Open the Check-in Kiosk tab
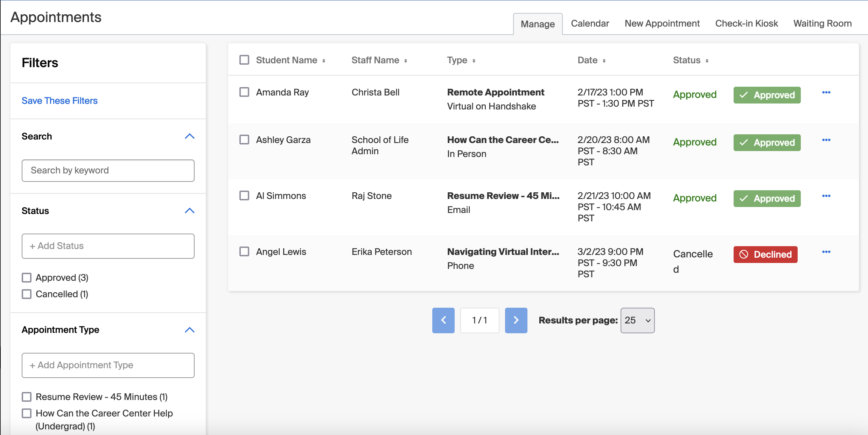 (x=747, y=23)
